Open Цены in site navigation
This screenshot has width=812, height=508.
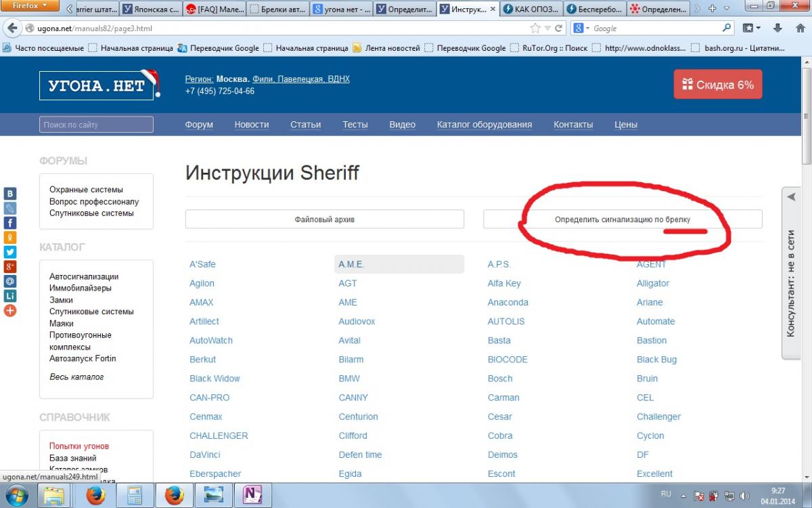[x=626, y=125]
